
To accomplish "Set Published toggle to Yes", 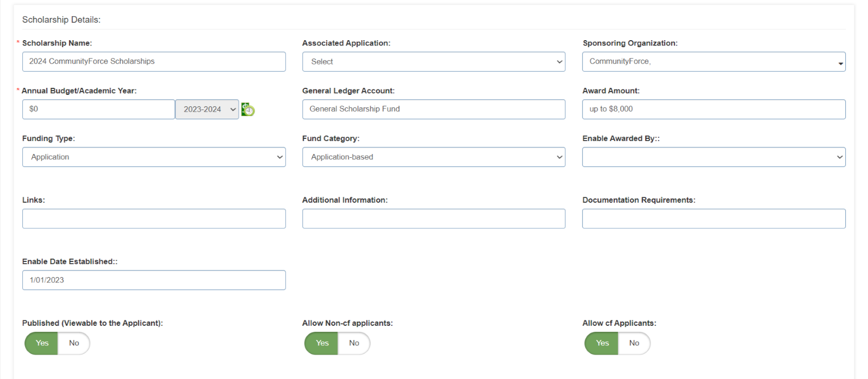I will pyautogui.click(x=42, y=343).
